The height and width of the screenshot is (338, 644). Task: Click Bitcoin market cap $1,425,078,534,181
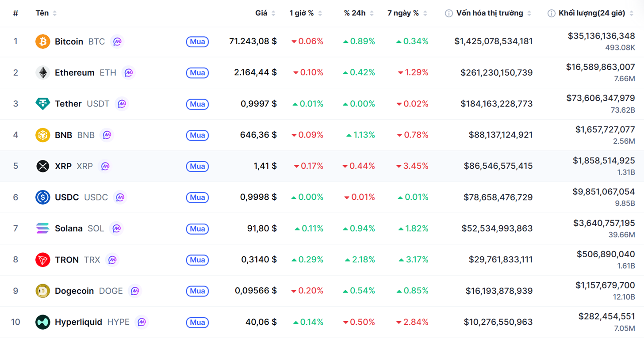(494, 41)
